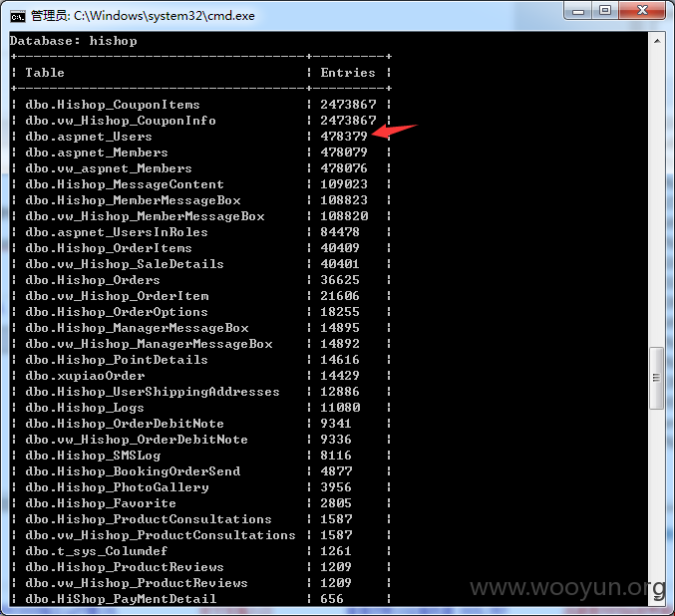Viewport: 675px width, 616px height.
Task: Click the 21606 entries value
Action: 340,296
